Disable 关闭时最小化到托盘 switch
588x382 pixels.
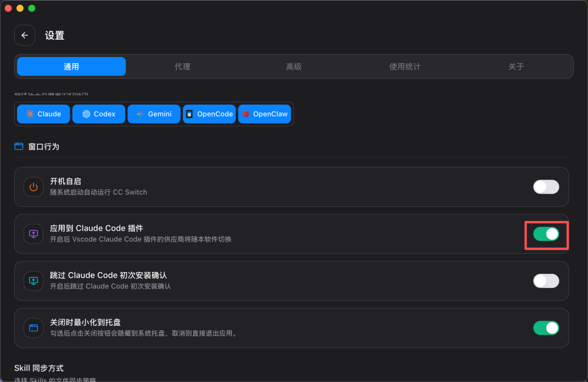coord(546,328)
